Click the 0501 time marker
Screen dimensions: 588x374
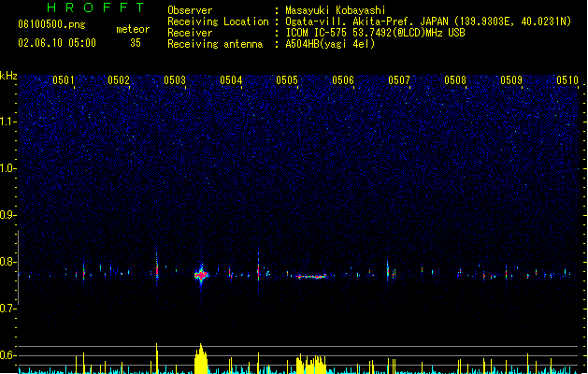63,80
